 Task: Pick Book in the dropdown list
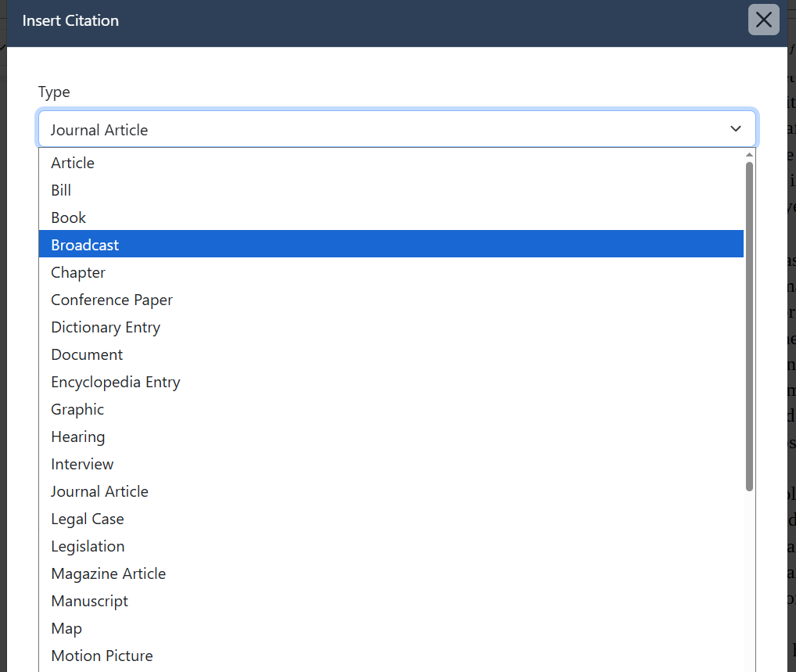pyautogui.click(x=69, y=217)
